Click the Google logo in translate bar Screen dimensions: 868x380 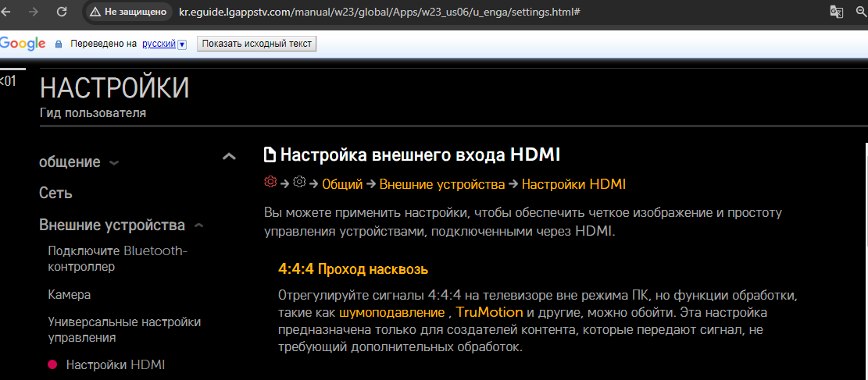(x=23, y=44)
